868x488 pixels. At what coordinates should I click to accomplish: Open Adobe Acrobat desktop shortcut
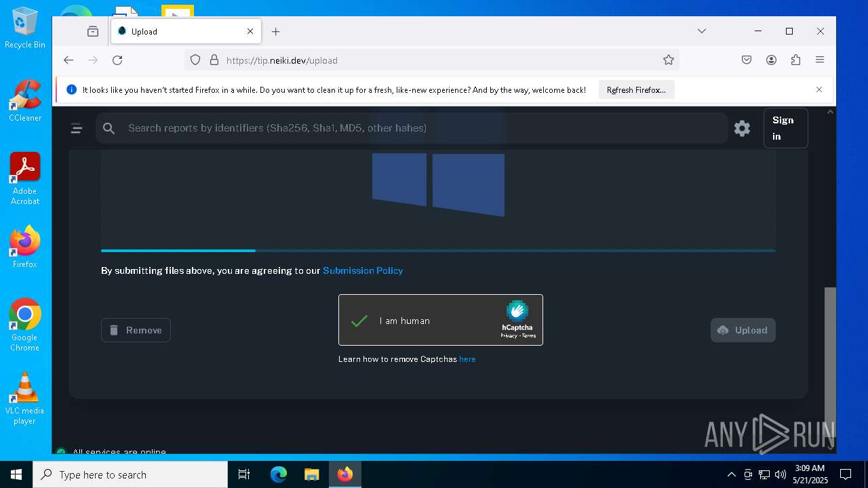click(25, 179)
